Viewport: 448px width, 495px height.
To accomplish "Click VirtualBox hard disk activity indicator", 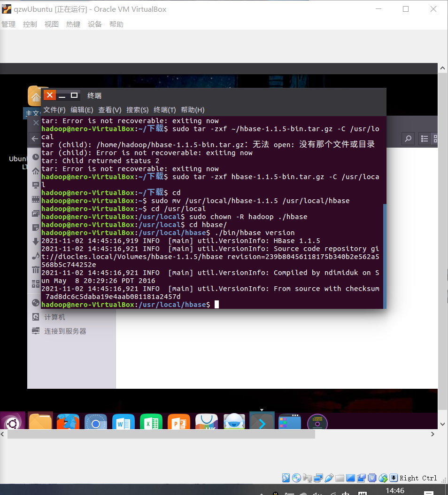I will 286,478.
